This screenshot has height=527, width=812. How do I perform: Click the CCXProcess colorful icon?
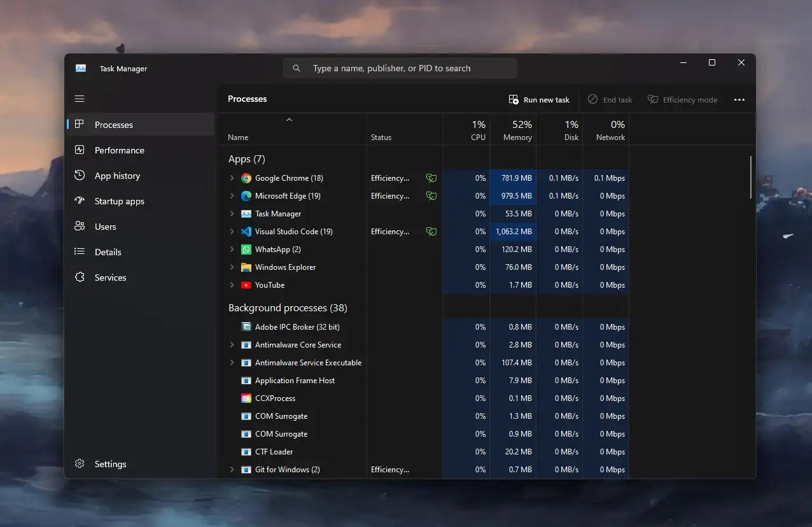pos(246,398)
